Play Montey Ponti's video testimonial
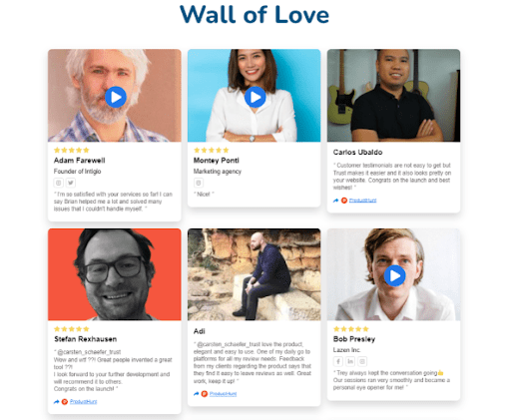511x420 pixels. [255, 97]
